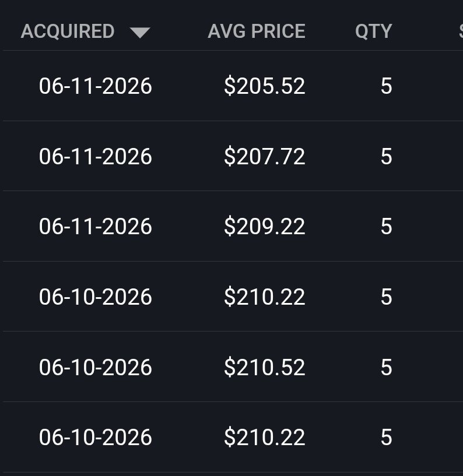The height and width of the screenshot is (476, 463).
Task: Sort by the QTY column header
Action: pos(373,31)
